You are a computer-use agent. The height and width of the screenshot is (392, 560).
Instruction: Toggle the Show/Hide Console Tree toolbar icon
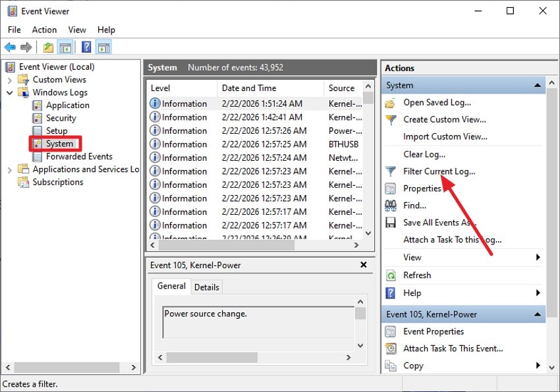(x=66, y=47)
